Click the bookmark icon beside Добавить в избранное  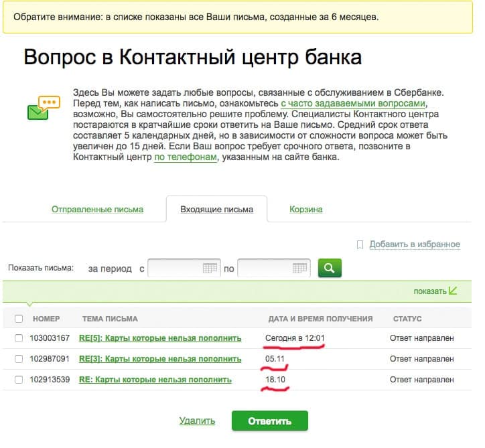tap(360, 244)
